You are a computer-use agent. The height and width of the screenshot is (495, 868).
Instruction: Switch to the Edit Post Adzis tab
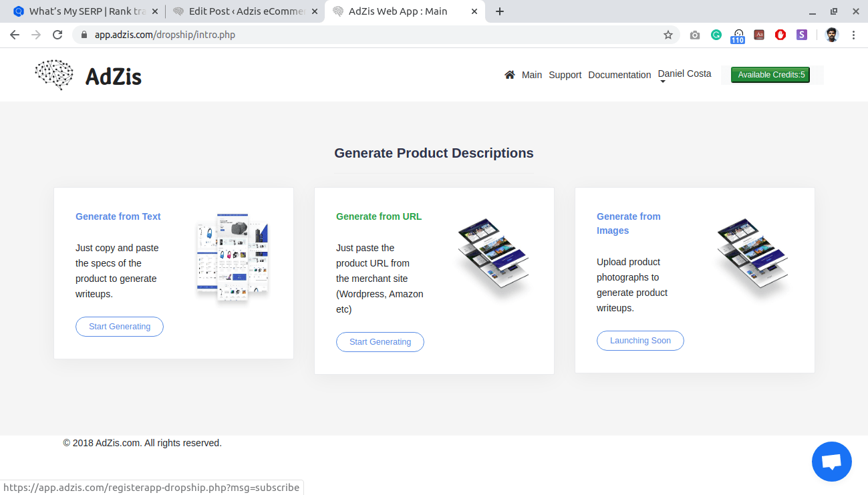245,11
